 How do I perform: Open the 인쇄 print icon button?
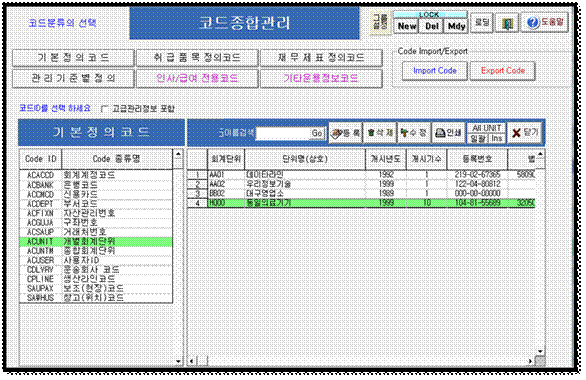pyautogui.click(x=448, y=133)
